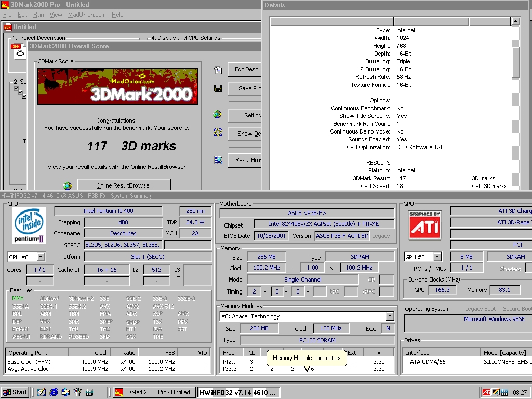Open the View menu
This screenshot has height=399, width=532.
click(56, 15)
